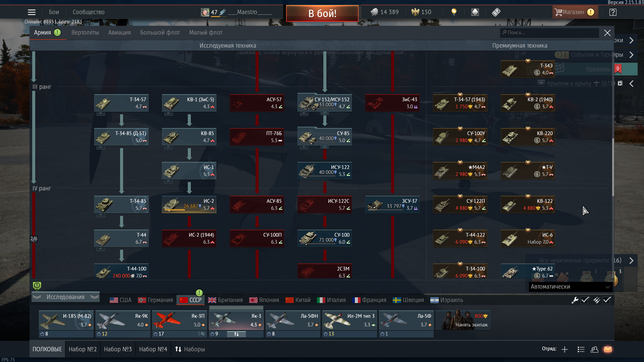Image resolution: width=644 pixels, height=362 pixels.
Task: Toggle the auto-repair checkbox
Action: coord(585,300)
